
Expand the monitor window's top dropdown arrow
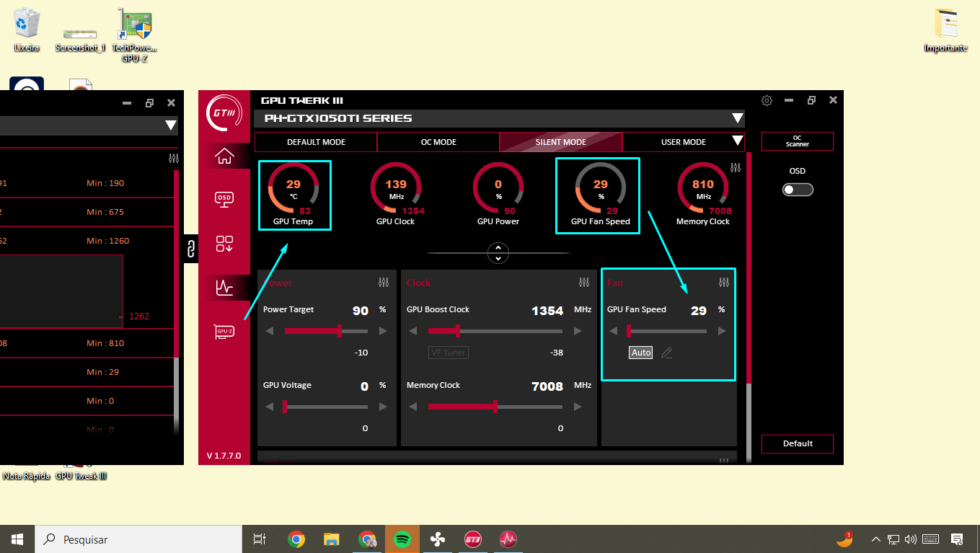point(171,125)
